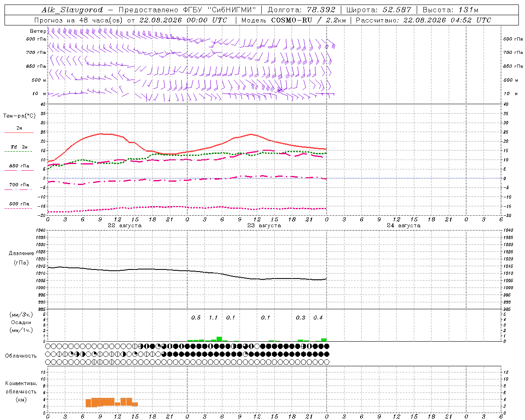Click the 1.1 precipitation total value

tap(213, 317)
